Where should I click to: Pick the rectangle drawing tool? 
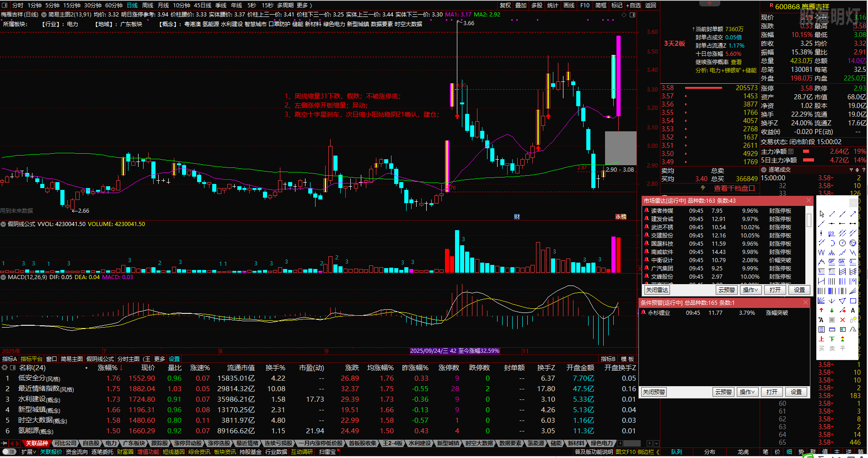(x=853, y=301)
